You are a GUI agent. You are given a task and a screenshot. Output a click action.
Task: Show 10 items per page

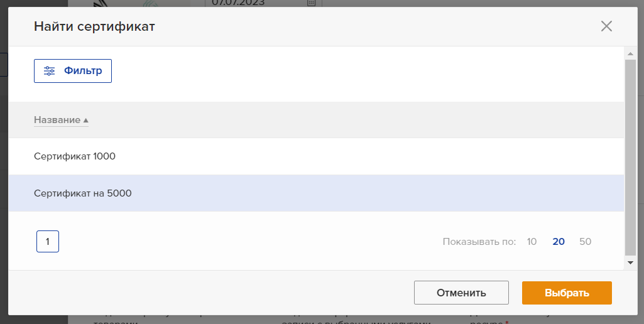532,242
